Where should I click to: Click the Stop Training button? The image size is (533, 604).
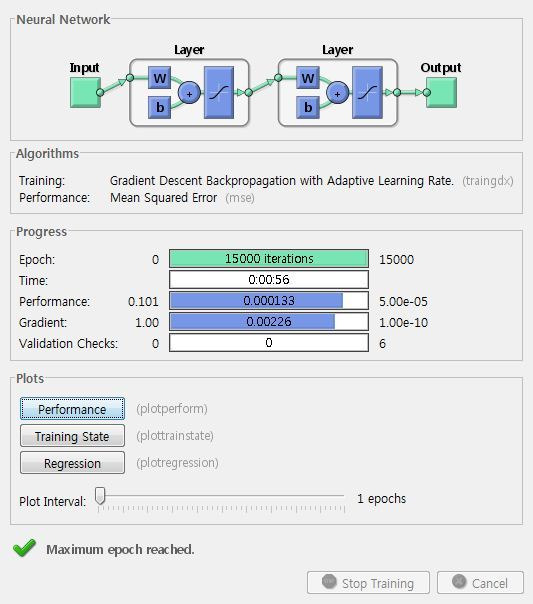[x=368, y=583]
